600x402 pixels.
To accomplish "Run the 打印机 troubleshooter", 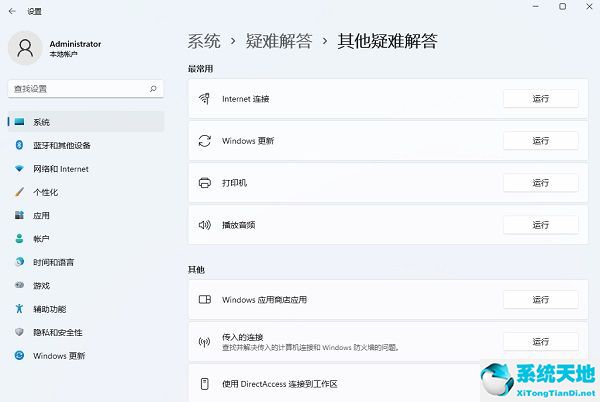I will pyautogui.click(x=540, y=183).
